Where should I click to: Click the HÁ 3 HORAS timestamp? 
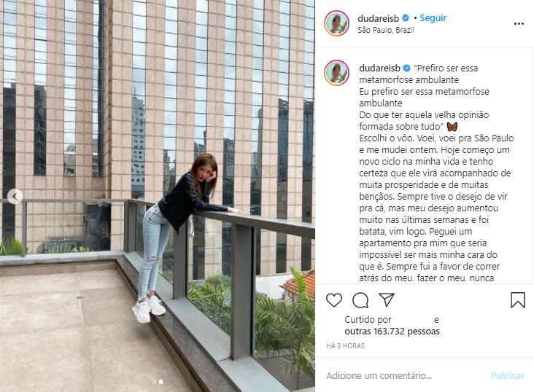pos(345,345)
